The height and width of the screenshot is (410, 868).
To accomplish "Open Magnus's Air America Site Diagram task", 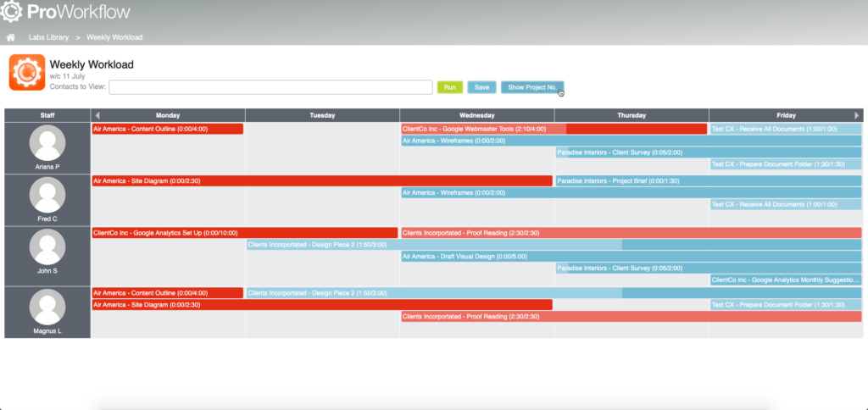I will click(322, 304).
